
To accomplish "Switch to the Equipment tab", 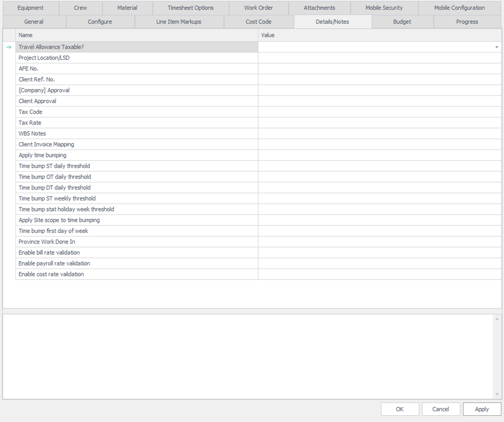I will pyautogui.click(x=30, y=8).
